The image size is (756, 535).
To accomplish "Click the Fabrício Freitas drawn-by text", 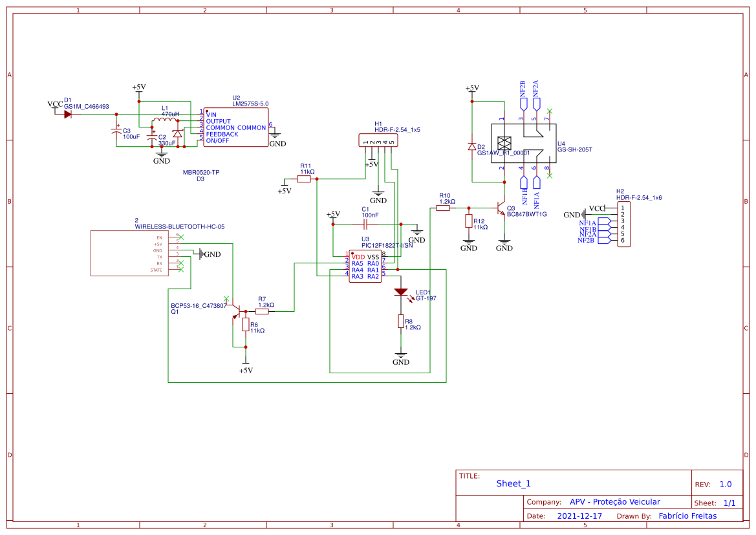I will coord(687,516).
